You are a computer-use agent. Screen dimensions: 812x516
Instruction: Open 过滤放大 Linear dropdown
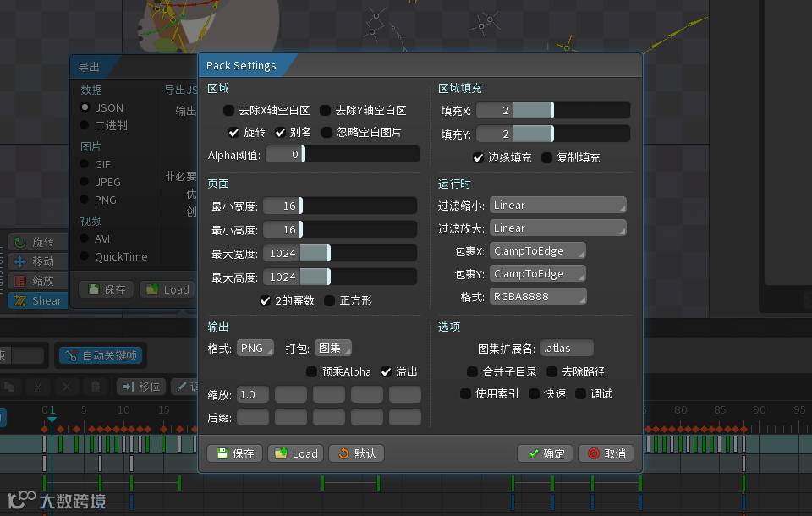pyautogui.click(x=557, y=228)
